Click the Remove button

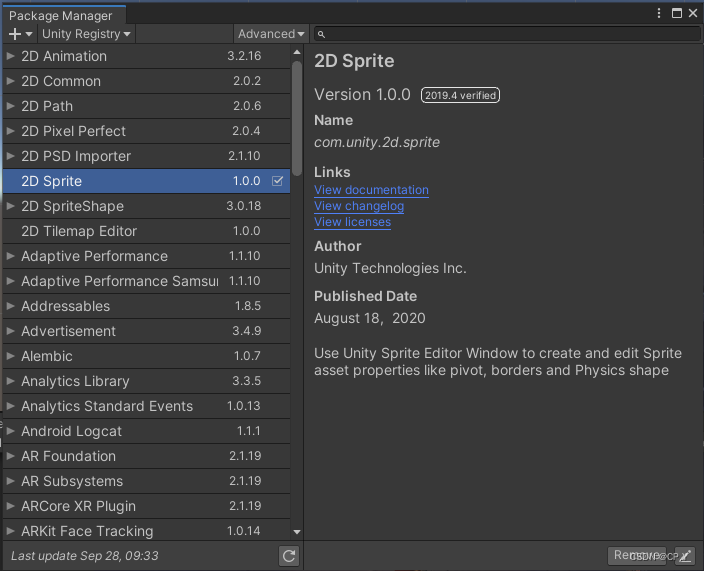[x=637, y=556]
